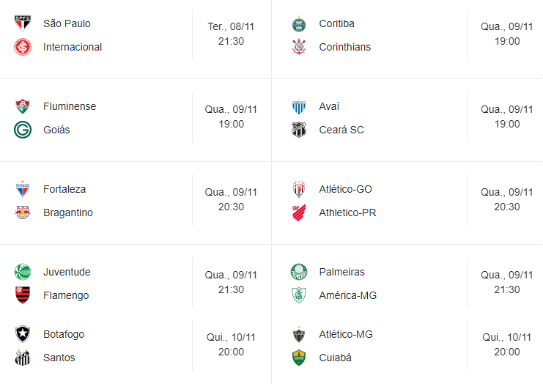The image size is (543, 392).
Task: Open the Fortaleza team name
Action: point(64,189)
